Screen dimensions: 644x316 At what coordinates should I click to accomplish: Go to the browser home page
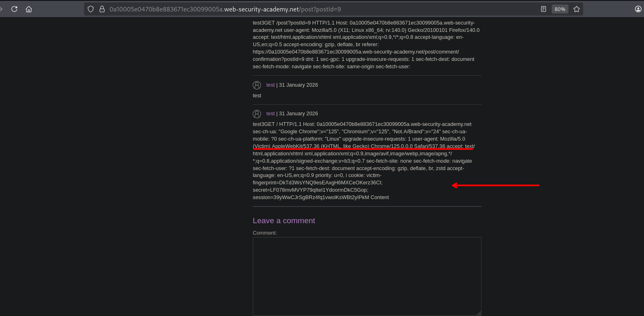click(29, 9)
